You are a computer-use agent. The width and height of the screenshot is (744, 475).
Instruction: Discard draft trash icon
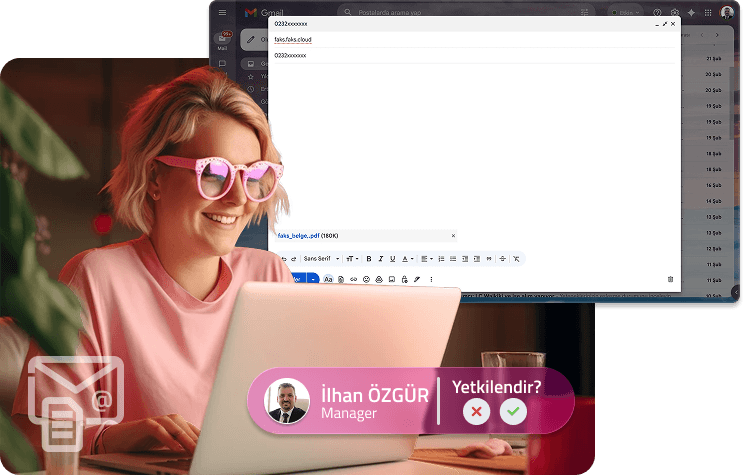670,279
